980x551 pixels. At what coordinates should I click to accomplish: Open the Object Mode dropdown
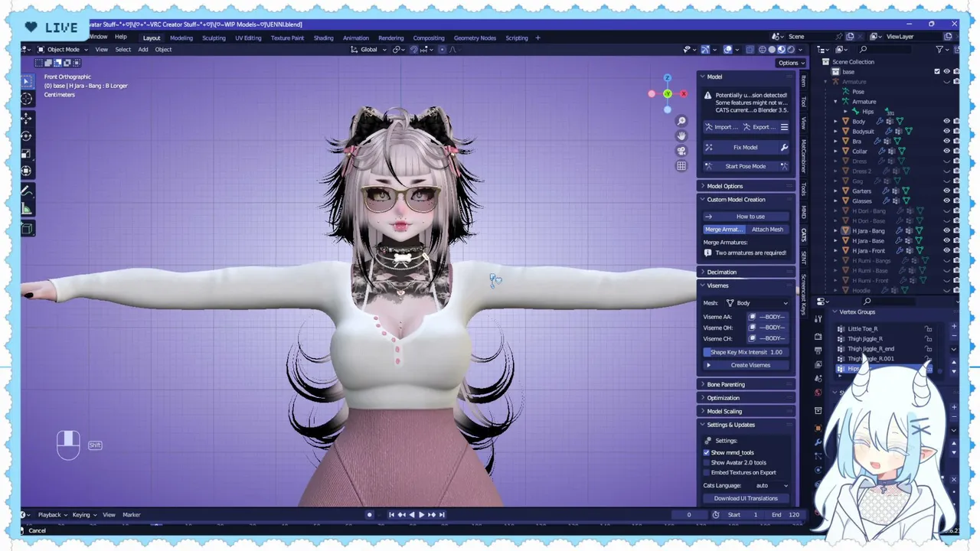tap(63, 50)
